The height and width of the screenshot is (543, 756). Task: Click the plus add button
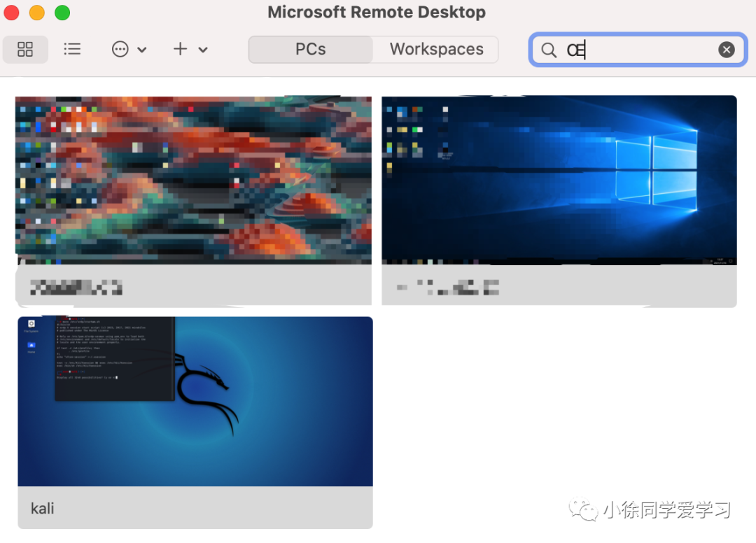[x=181, y=49]
